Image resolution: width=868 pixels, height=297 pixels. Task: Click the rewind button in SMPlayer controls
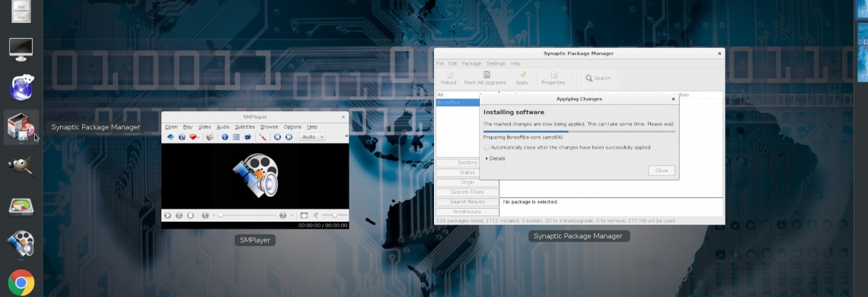[x=206, y=216]
